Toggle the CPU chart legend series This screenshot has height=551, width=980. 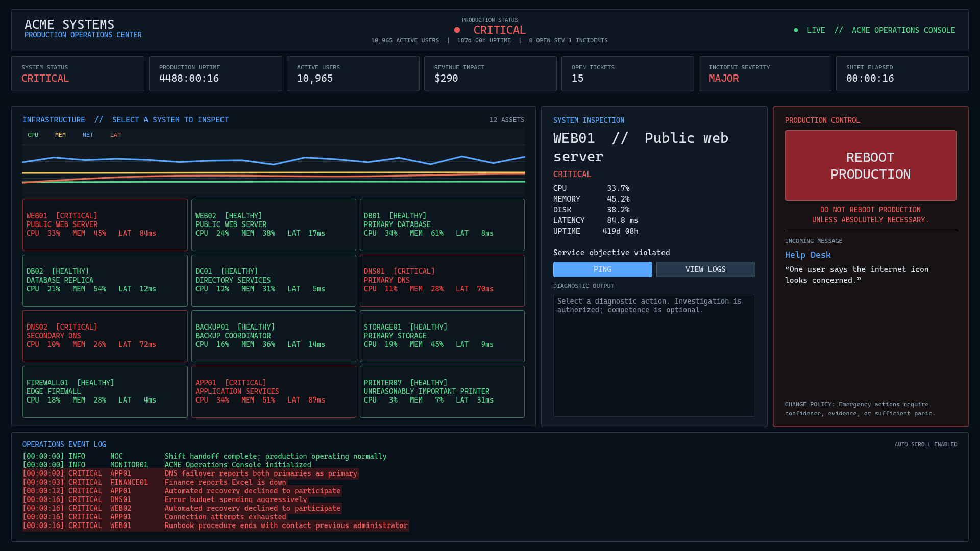point(33,135)
